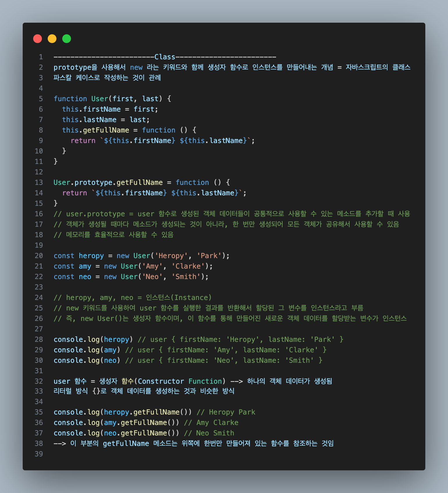Viewport: 448px width, 493px height.
Task: Click the '파스칼 케이스로' text on line 3
Action: coord(77,78)
